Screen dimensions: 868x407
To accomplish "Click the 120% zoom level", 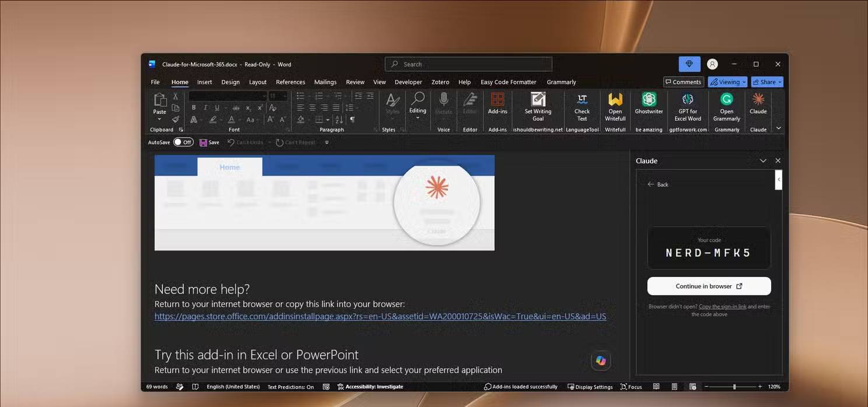I will pyautogui.click(x=774, y=387).
